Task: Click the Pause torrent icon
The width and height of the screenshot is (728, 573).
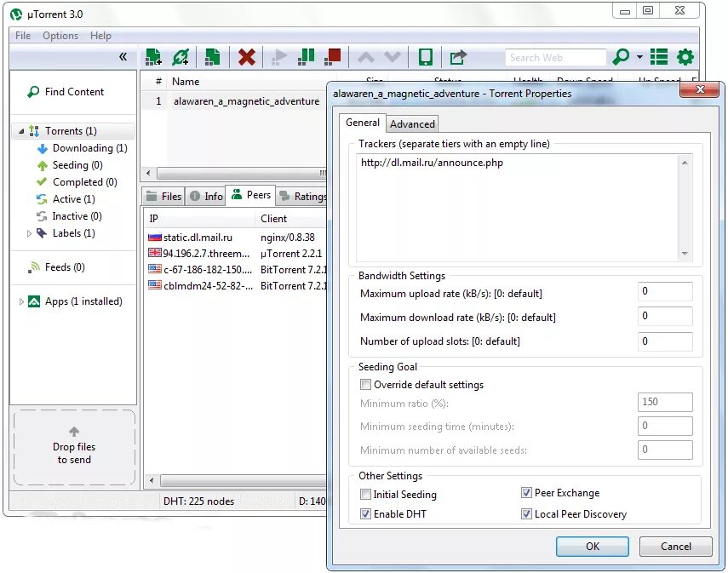Action: pyautogui.click(x=306, y=57)
